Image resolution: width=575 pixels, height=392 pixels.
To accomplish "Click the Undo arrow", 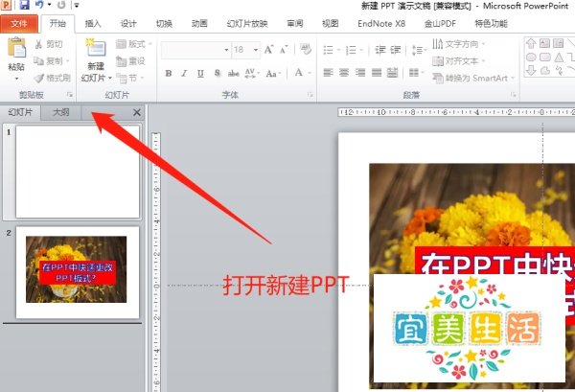I will click(39, 5).
